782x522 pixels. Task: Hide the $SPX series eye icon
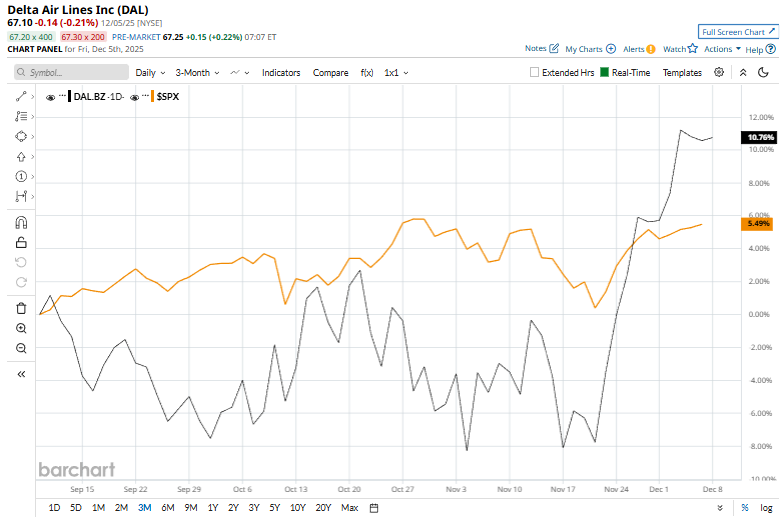[135, 97]
